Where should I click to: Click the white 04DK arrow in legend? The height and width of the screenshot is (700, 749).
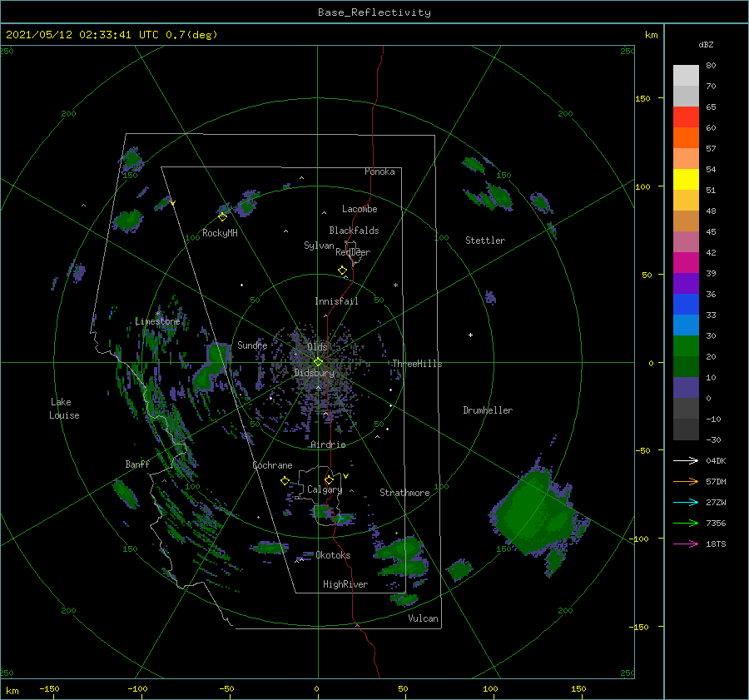coord(686,460)
